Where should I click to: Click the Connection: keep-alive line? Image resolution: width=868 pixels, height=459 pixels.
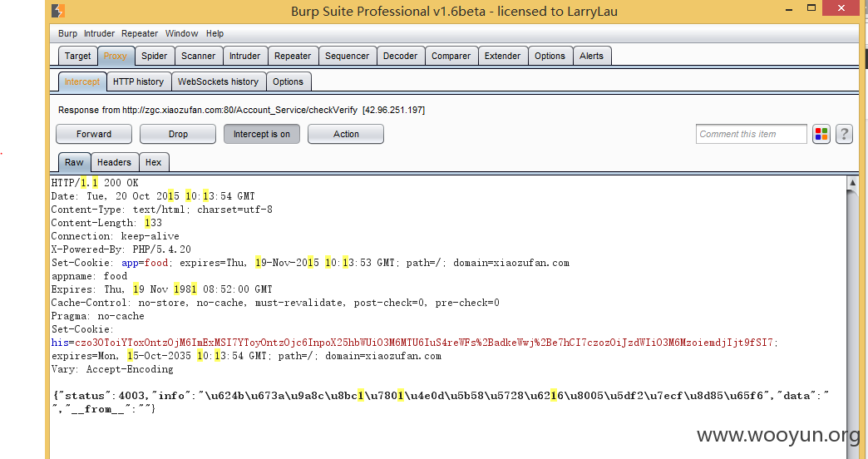[115, 236]
